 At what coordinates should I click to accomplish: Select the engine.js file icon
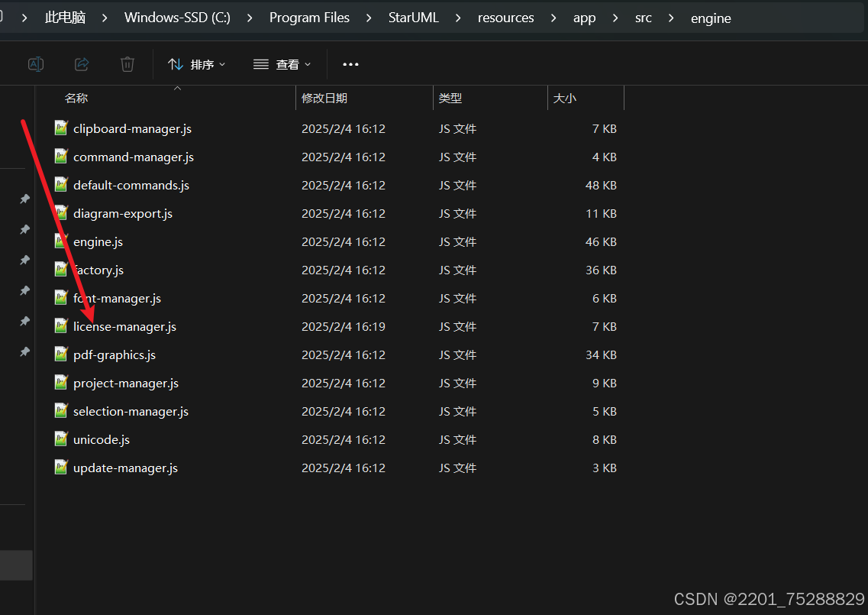click(61, 241)
